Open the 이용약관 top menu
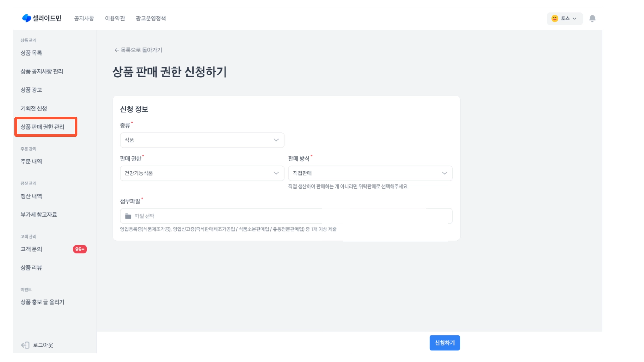 point(115,19)
